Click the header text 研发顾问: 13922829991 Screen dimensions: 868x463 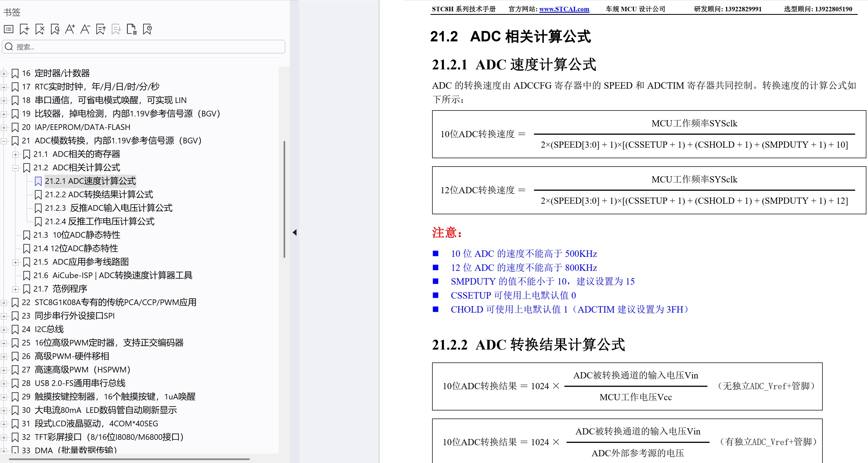(x=728, y=9)
